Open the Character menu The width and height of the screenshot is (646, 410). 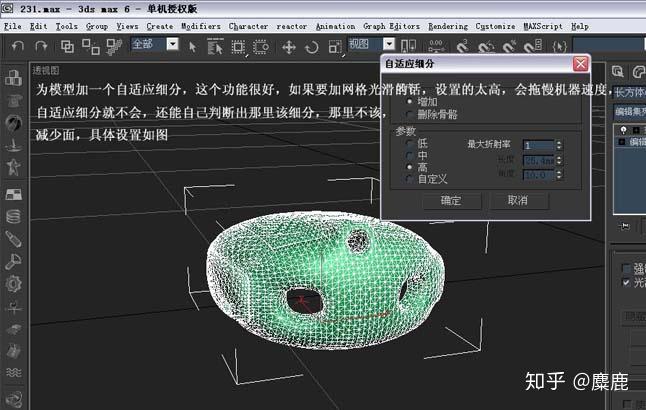click(248, 26)
